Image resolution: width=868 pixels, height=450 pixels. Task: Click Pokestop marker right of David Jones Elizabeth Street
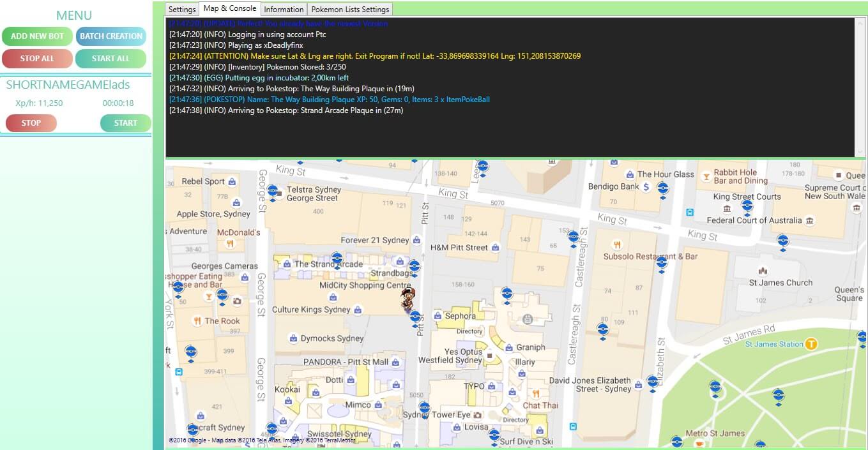click(x=652, y=382)
